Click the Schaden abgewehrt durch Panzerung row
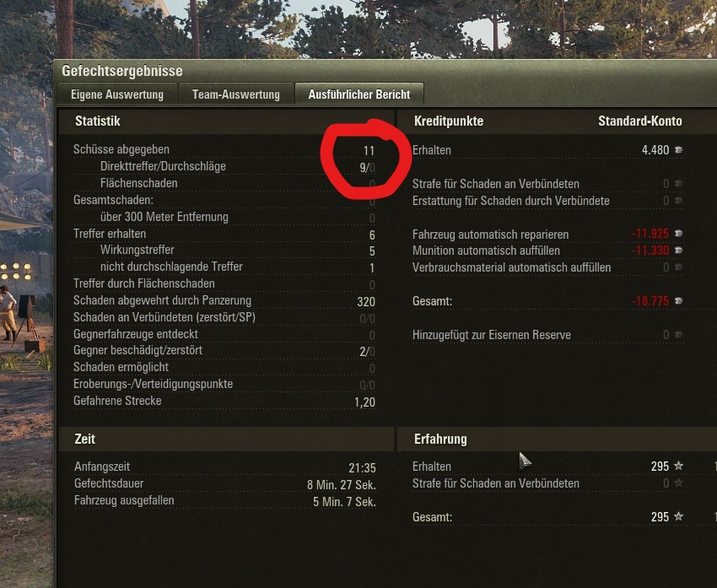 coord(224,301)
